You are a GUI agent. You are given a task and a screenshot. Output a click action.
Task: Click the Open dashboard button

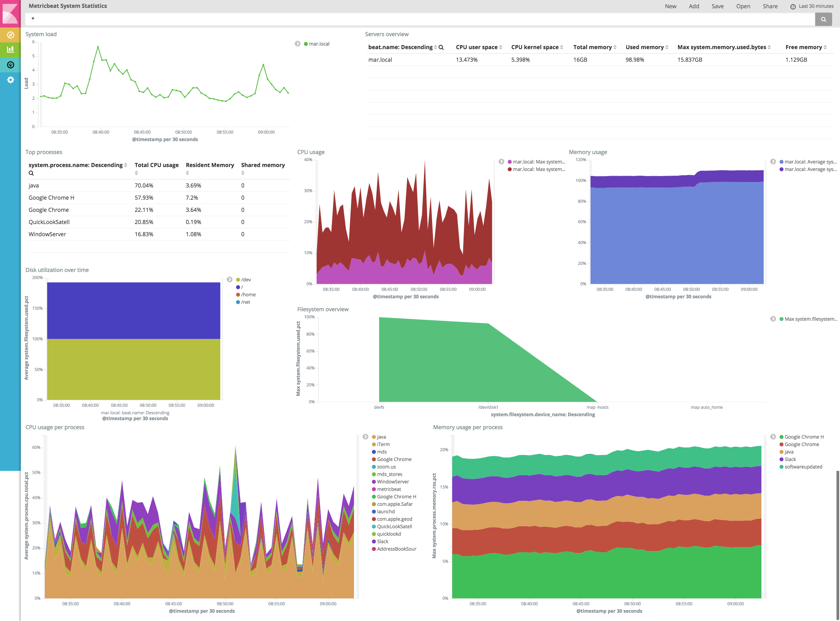(743, 6)
